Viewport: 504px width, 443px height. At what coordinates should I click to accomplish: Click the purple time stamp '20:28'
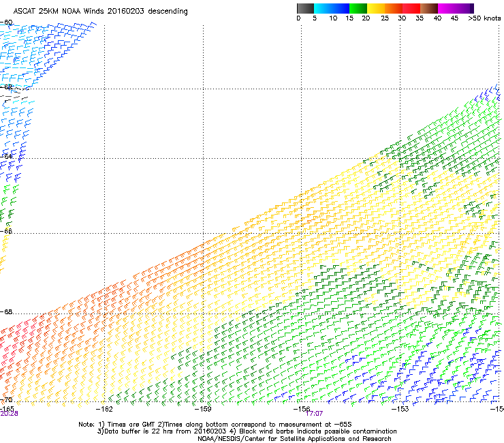(9, 414)
